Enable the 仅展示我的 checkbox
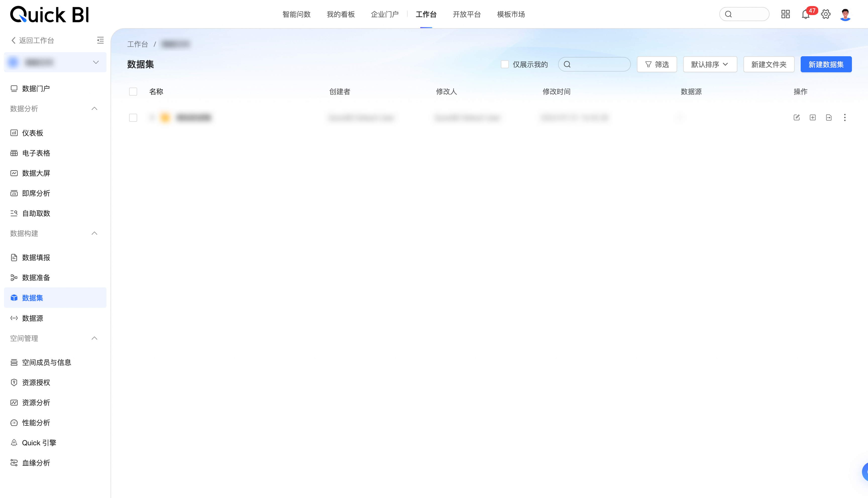Viewport: 868px width, 498px height. coord(505,64)
